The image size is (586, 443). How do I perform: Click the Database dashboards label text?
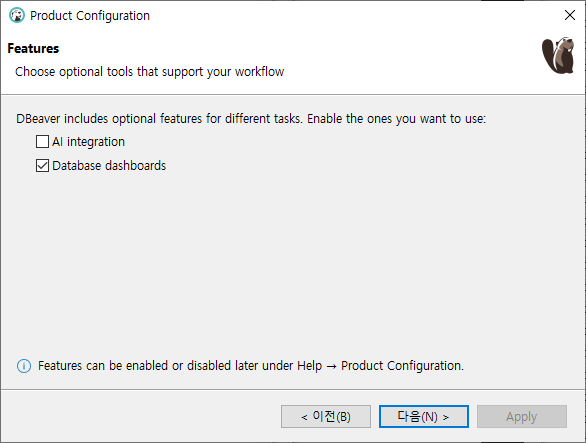[x=109, y=166]
